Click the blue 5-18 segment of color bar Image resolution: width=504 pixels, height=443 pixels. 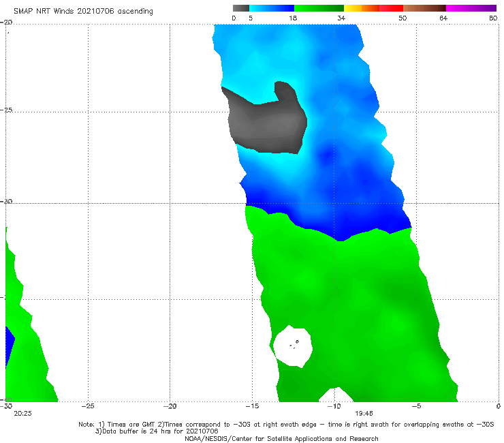point(272,8)
